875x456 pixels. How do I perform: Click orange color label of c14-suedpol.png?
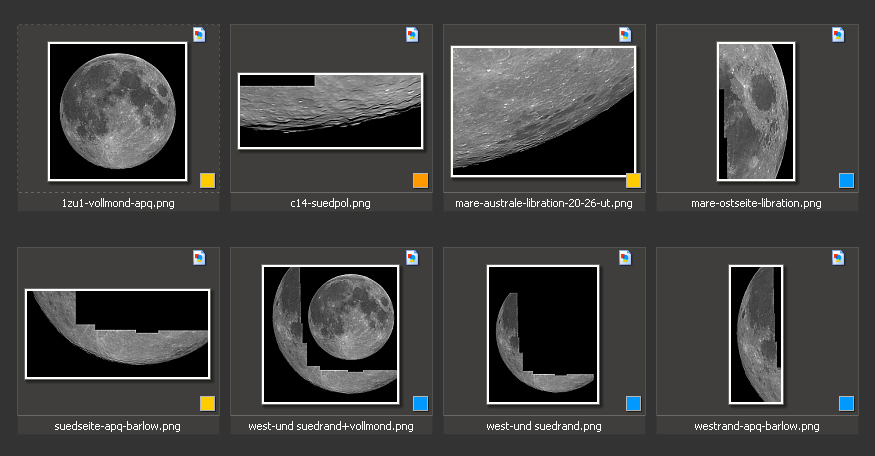420,181
